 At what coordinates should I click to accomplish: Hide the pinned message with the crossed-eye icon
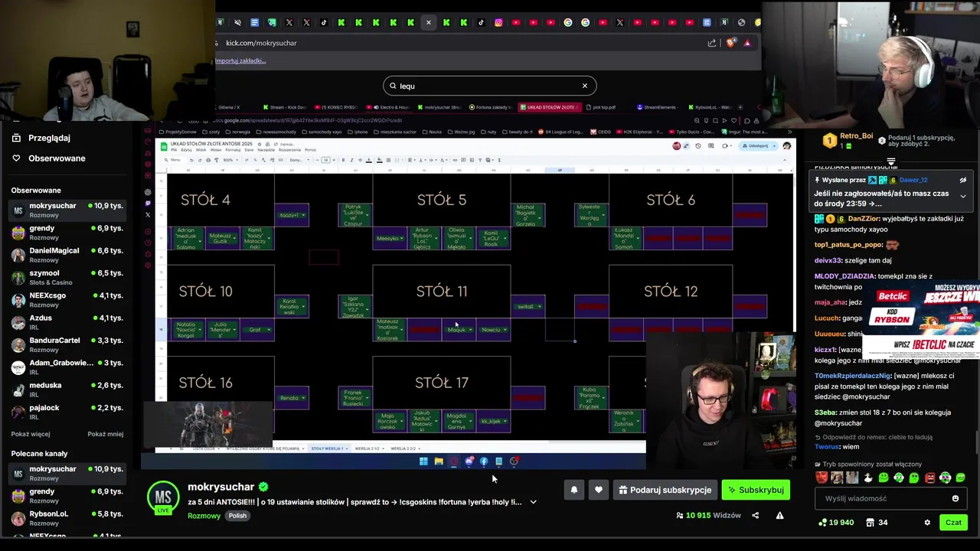coord(963,180)
